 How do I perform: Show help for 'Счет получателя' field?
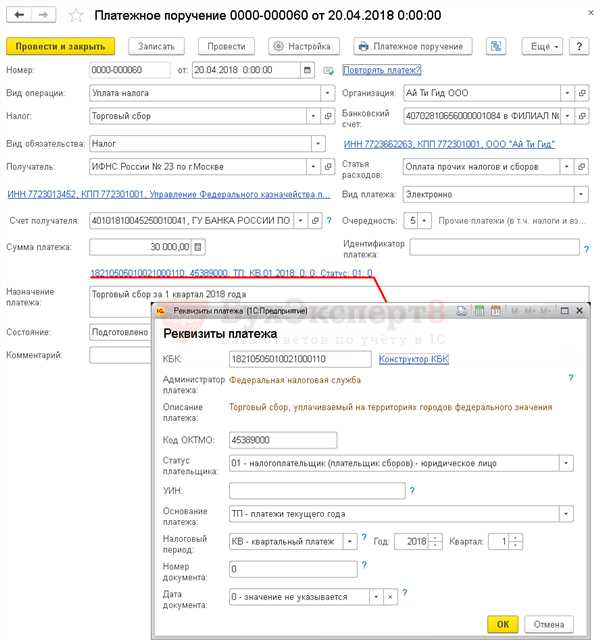click(x=329, y=221)
